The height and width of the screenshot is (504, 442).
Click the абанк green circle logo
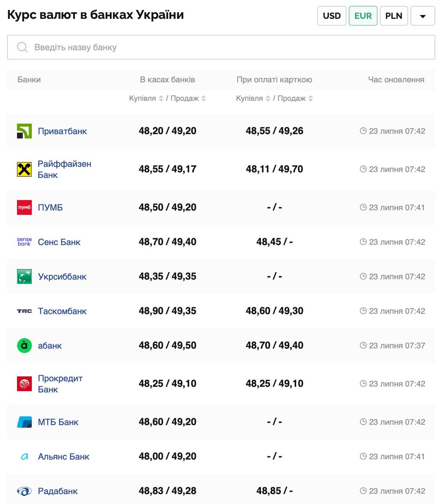click(24, 346)
